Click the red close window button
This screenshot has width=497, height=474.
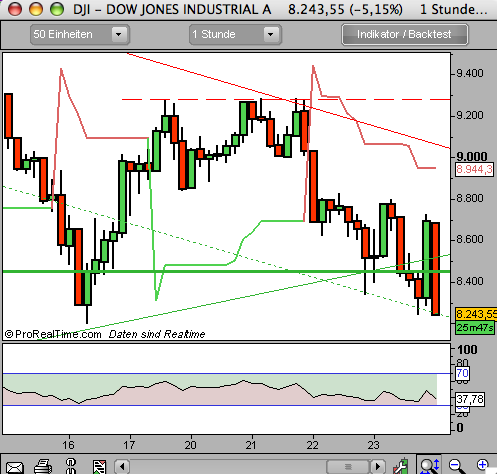pos(15,9)
